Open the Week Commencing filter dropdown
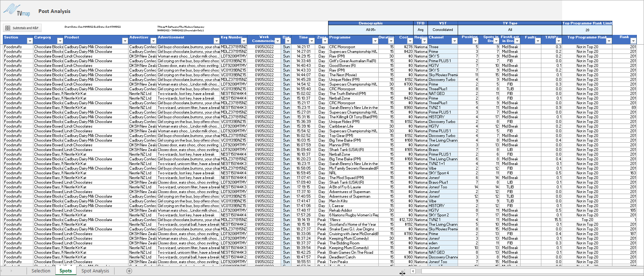The image size is (644, 276). (277, 41)
